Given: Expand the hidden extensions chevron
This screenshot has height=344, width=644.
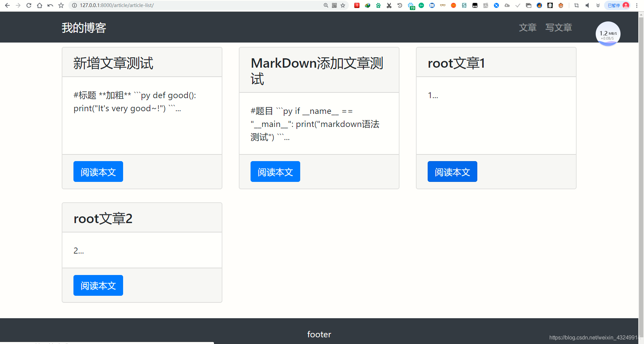Looking at the screenshot, I should pos(598,5).
